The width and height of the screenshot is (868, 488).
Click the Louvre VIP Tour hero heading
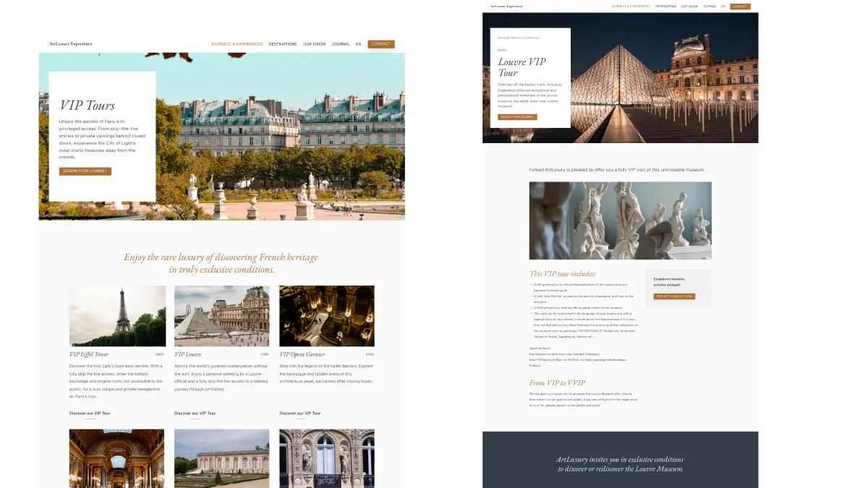tap(522, 67)
